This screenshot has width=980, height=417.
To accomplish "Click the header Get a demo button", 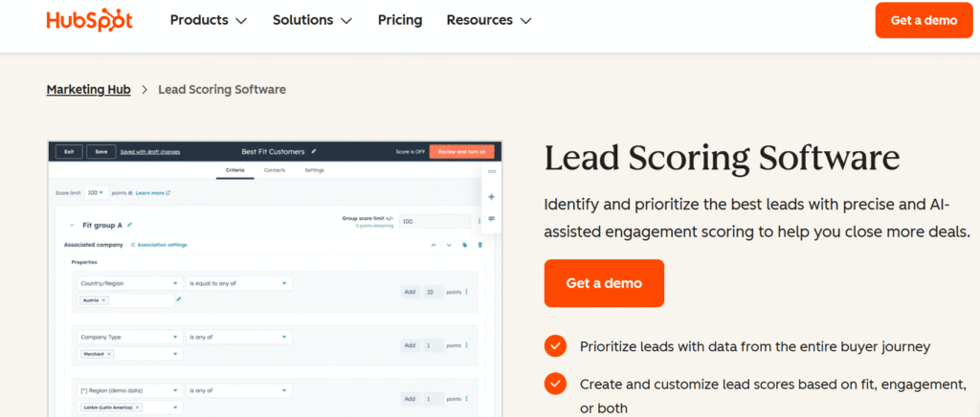I will (x=924, y=20).
